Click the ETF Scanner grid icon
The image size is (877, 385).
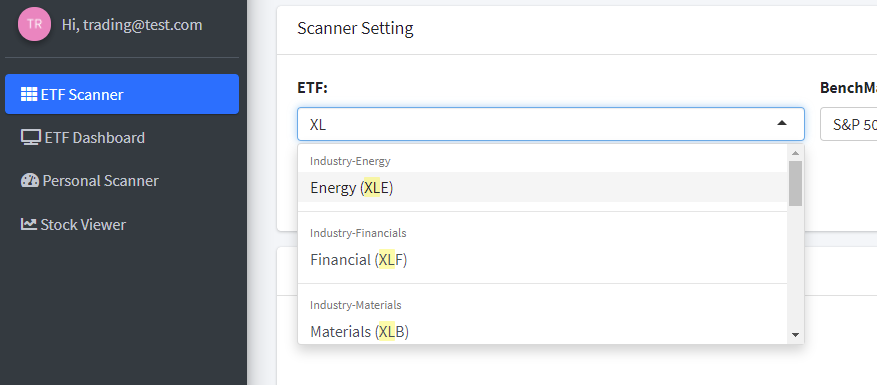tap(29, 95)
